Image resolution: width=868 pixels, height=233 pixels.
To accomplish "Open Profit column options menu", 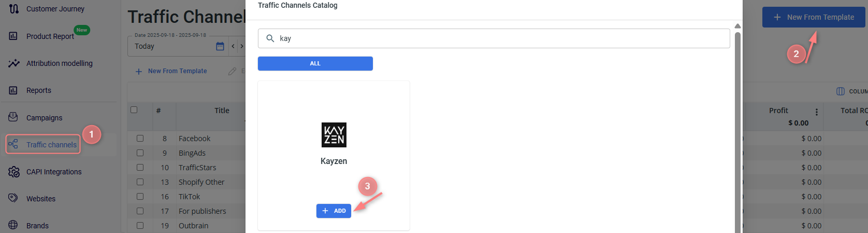I will [817, 112].
